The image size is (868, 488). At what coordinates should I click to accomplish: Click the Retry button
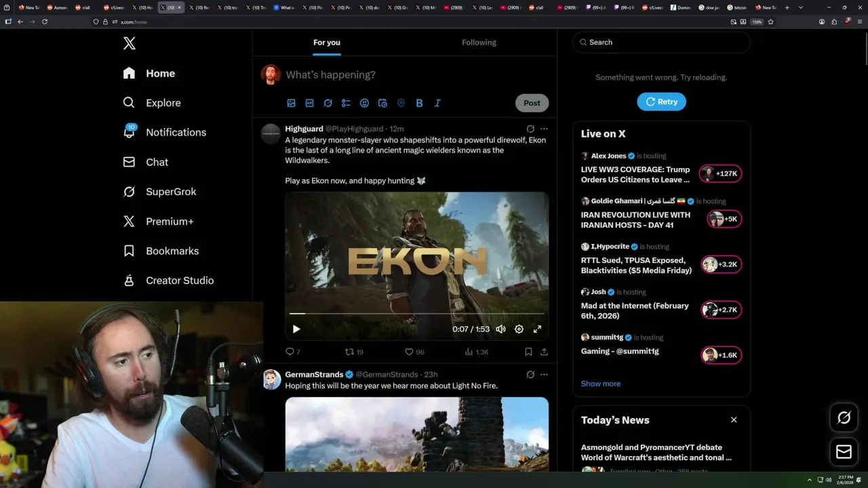(661, 102)
